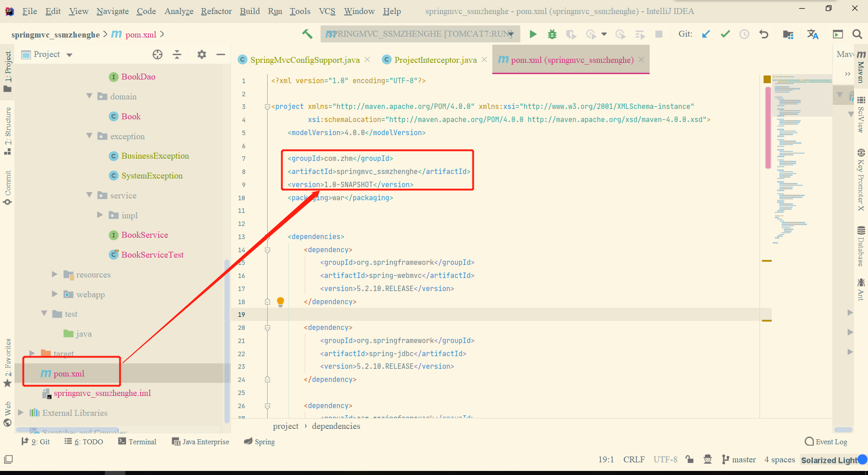Show Git history clock icon

click(744, 34)
